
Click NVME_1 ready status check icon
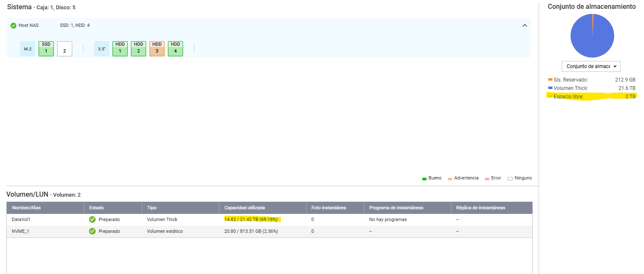point(92,231)
